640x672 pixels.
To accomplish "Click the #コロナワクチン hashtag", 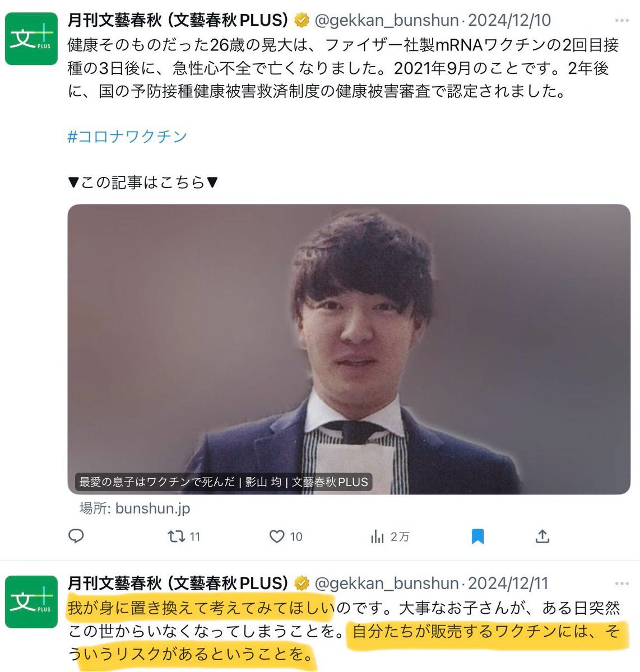I will pyautogui.click(x=127, y=137).
